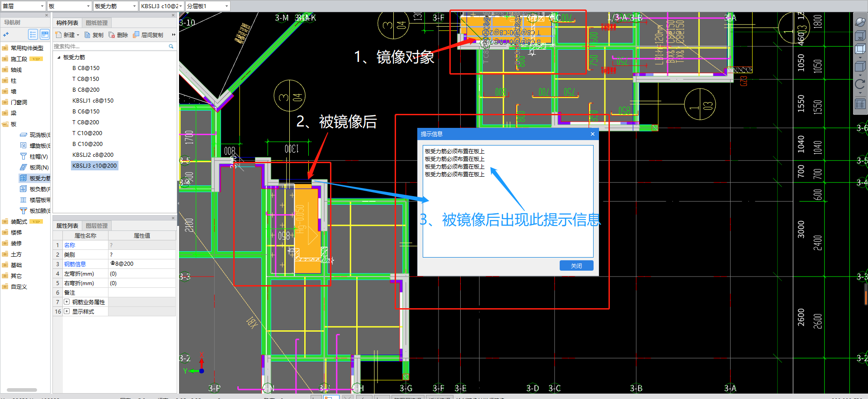Expand the 梁 folder
This screenshot has height=399, width=868.
(x=5, y=113)
